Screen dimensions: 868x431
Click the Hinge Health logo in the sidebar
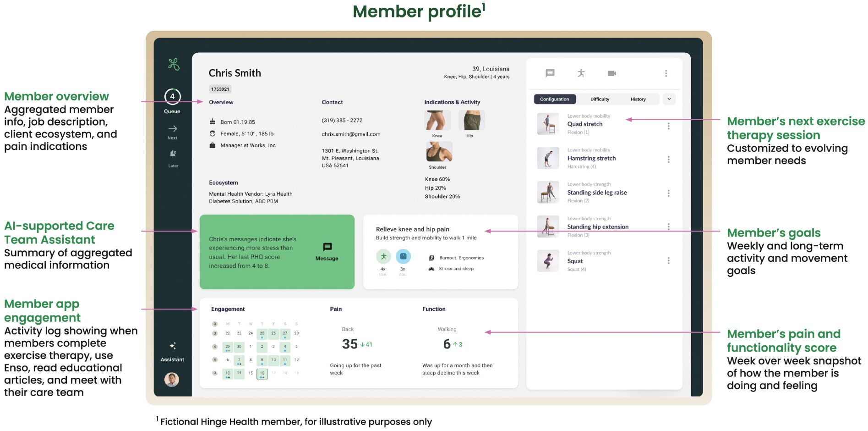click(x=173, y=64)
